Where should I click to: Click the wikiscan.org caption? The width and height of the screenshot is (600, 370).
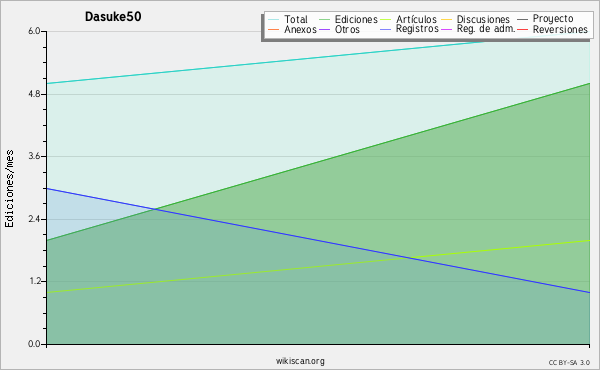[x=300, y=361]
